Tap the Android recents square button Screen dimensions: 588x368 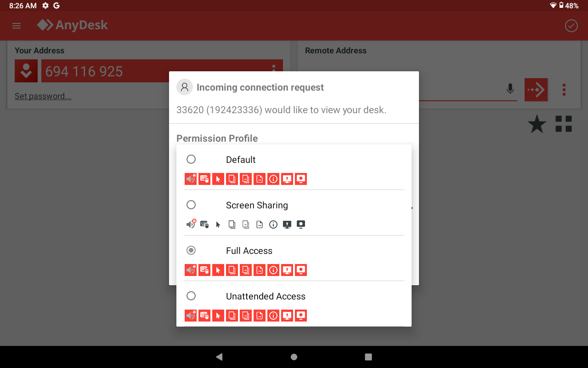point(368,357)
